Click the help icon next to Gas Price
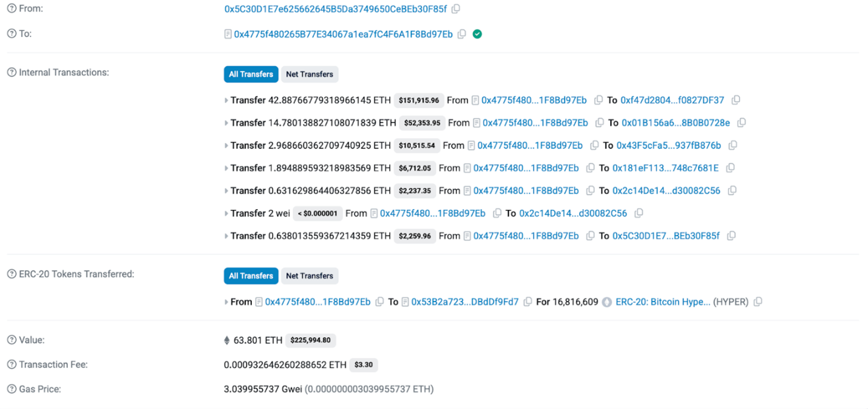Screen dimensions: 868x409 [12, 389]
